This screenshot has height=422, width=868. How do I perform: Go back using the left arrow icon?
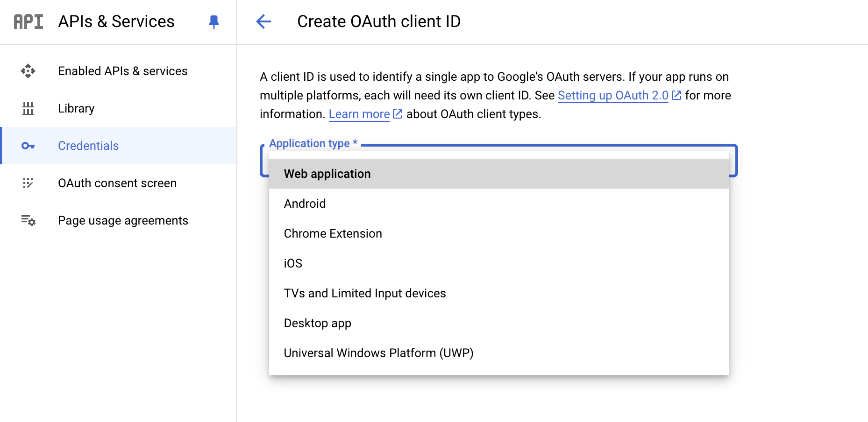(263, 21)
